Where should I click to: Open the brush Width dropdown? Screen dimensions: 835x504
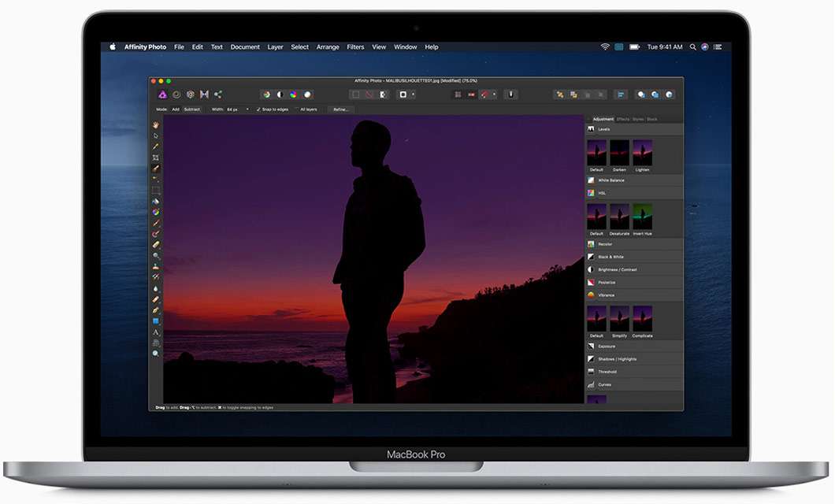247,109
